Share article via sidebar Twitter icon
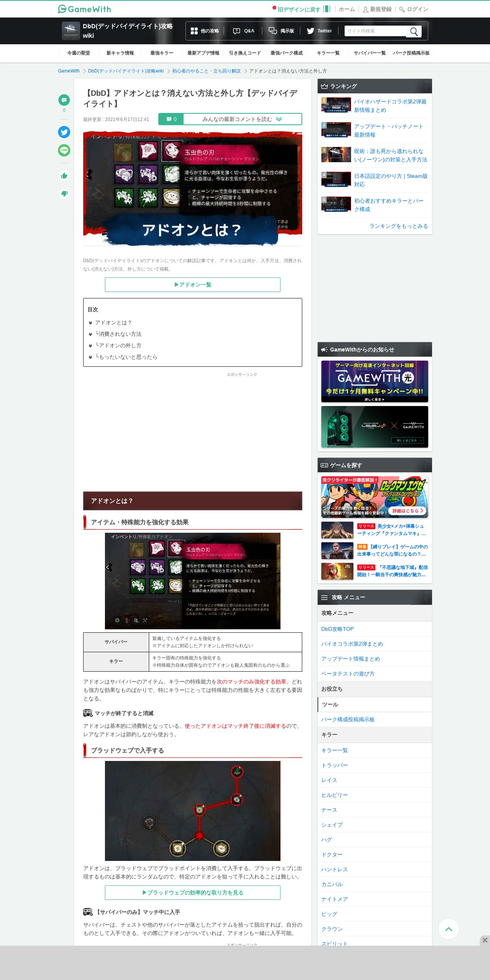 (x=64, y=132)
